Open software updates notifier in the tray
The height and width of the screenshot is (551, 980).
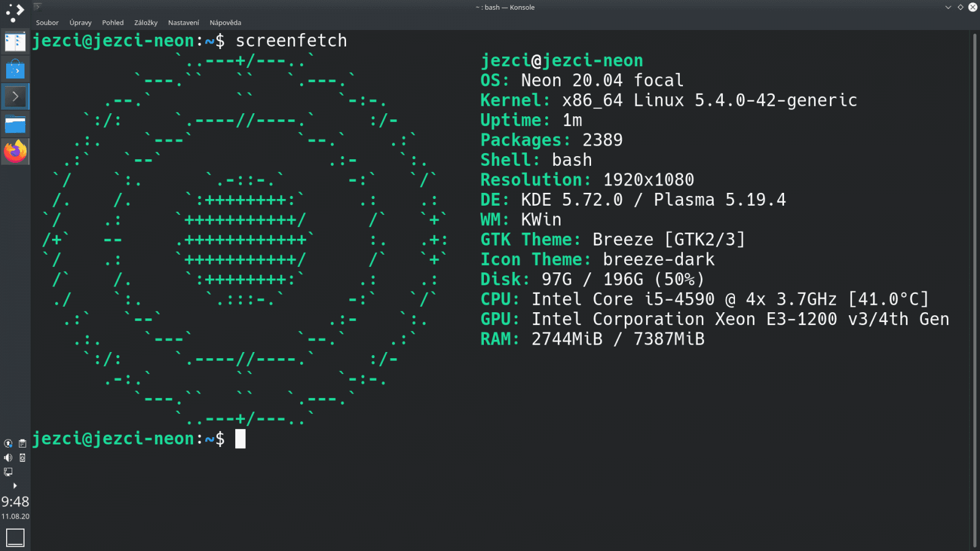click(x=7, y=443)
